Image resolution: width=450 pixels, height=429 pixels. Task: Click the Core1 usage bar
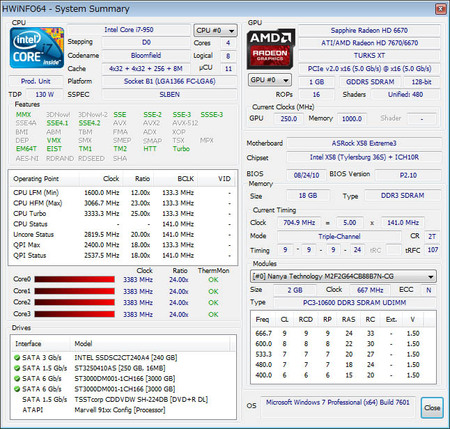point(74,291)
